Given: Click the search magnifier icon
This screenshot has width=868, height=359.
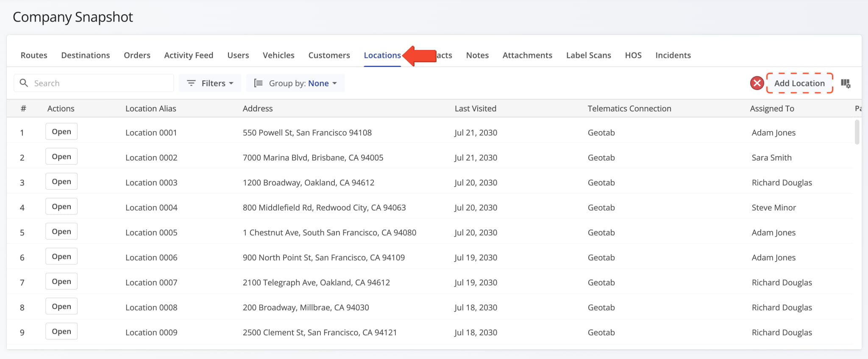Looking at the screenshot, I should pos(24,83).
